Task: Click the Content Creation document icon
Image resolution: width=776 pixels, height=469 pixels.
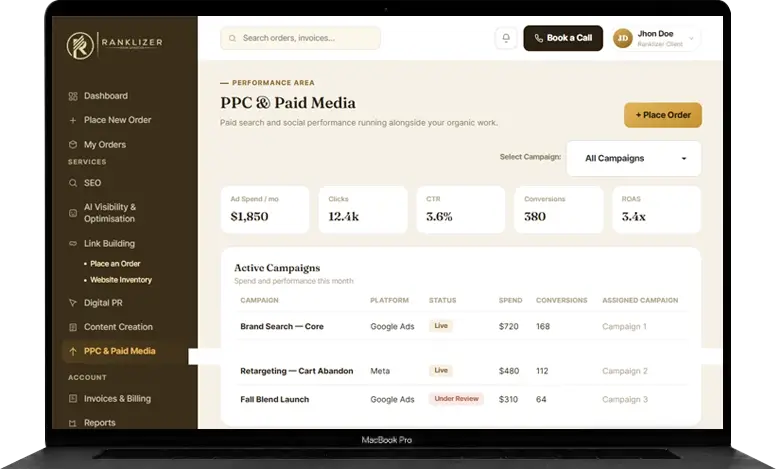Action: coord(73,327)
